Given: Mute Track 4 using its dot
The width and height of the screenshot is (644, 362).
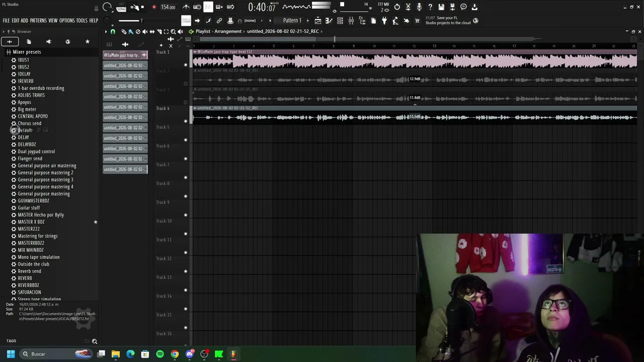Looking at the screenshot, I should pyautogui.click(x=186, y=121).
